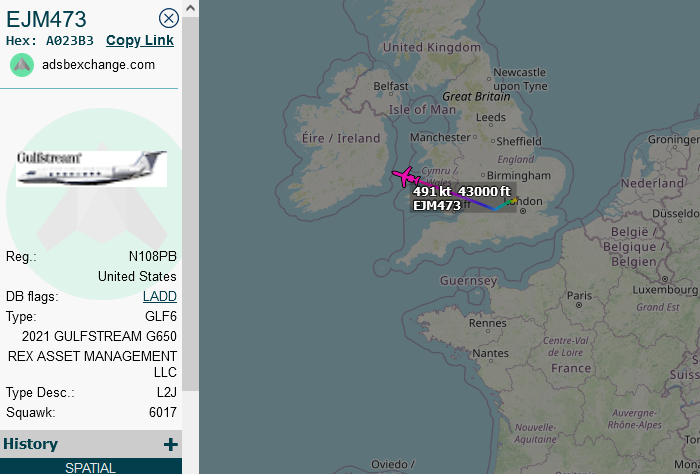Select the pink aircraft icon on map
Viewport: 700px width, 474px height.
click(x=405, y=177)
